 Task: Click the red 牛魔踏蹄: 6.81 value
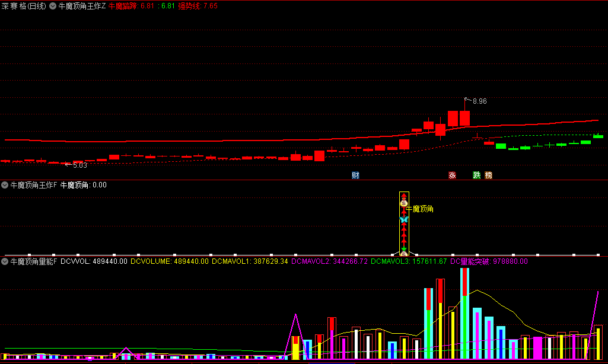pyautogui.click(x=131, y=6)
